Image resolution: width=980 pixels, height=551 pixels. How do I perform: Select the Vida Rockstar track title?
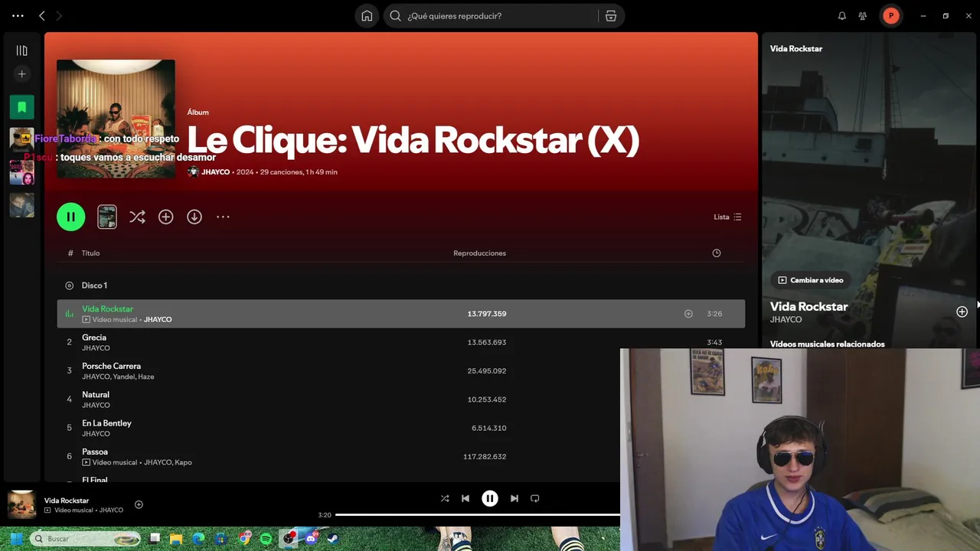107,309
